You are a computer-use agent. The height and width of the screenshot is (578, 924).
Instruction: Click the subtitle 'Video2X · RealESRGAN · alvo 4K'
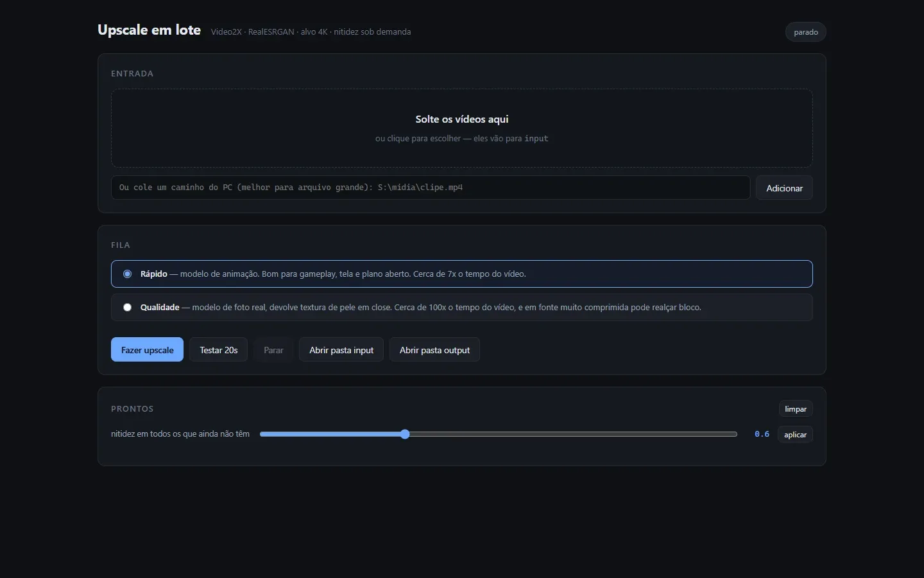269,32
